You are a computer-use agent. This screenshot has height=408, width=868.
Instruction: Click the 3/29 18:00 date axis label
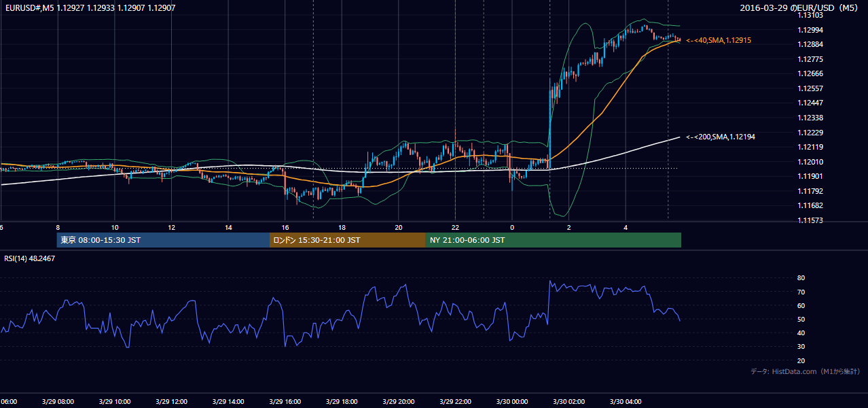342,401
